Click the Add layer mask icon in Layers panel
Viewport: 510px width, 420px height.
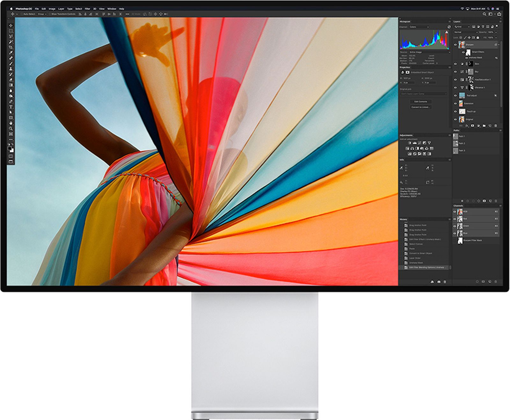[x=472, y=126]
